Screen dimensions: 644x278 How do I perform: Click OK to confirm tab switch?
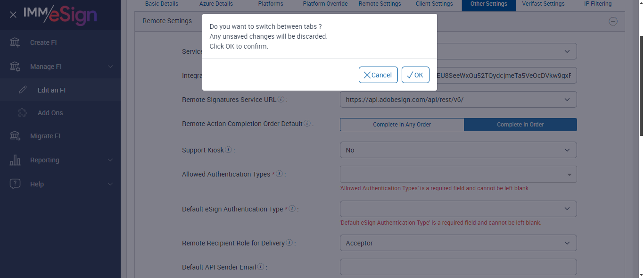[415, 75]
